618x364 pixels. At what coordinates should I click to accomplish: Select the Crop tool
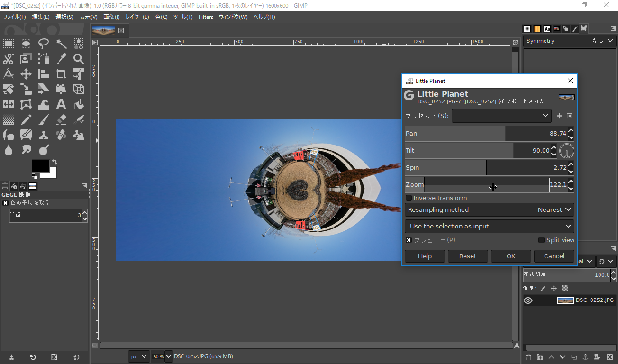pos(61,73)
